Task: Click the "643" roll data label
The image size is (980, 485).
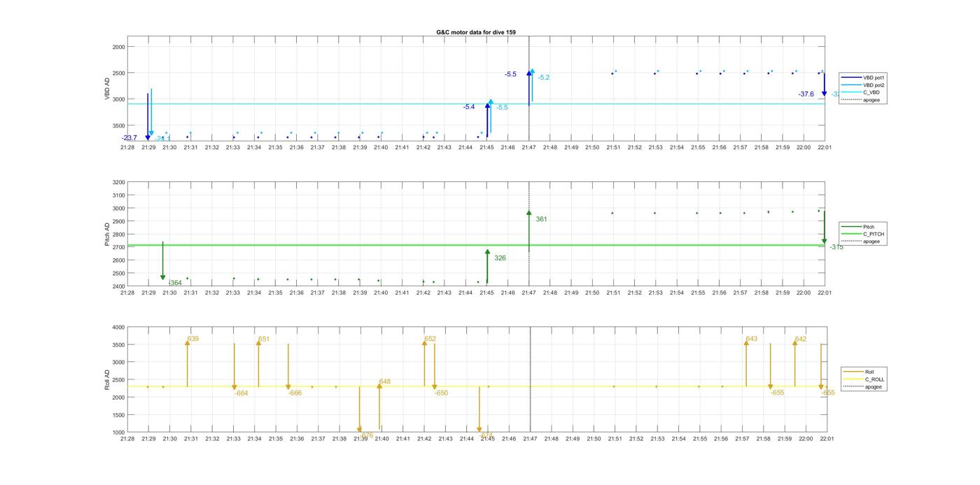Action: (752, 339)
